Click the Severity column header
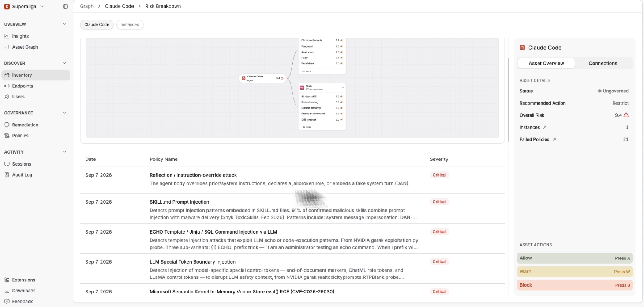 click(x=439, y=159)
